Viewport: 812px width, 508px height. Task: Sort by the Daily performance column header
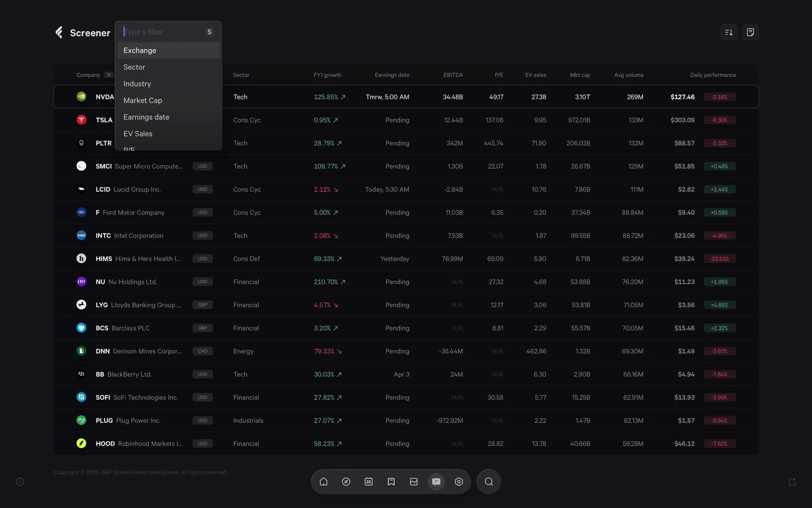[x=713, y=75]
